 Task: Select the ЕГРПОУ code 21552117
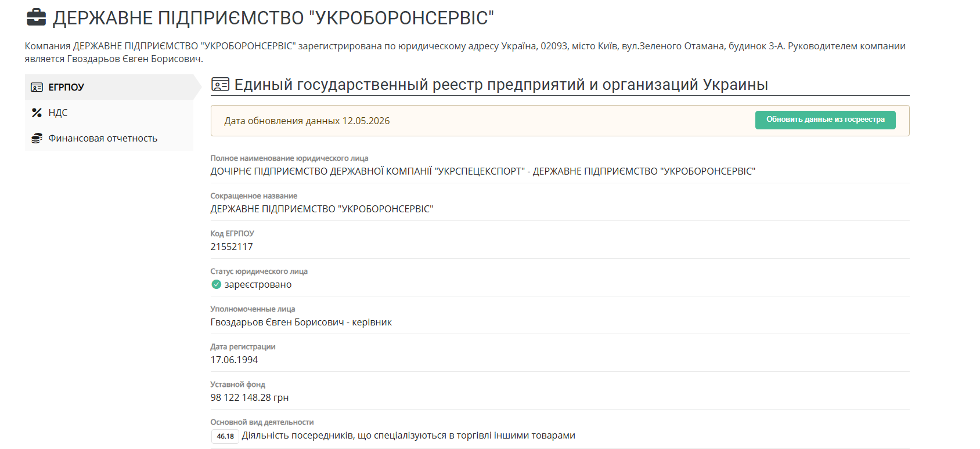(x=232, y=247)
